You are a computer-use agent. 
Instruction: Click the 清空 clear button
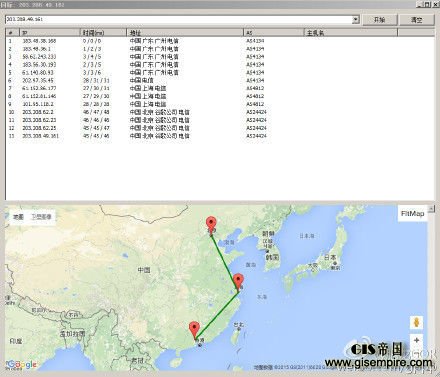tap(417, 20)
